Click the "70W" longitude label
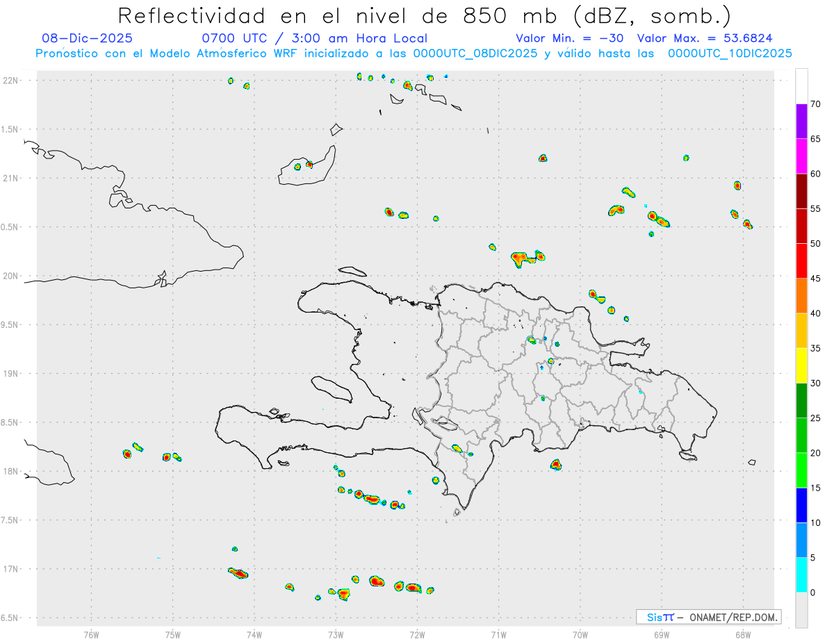Screen dimensions: 834x644 (x=580, y=634)
